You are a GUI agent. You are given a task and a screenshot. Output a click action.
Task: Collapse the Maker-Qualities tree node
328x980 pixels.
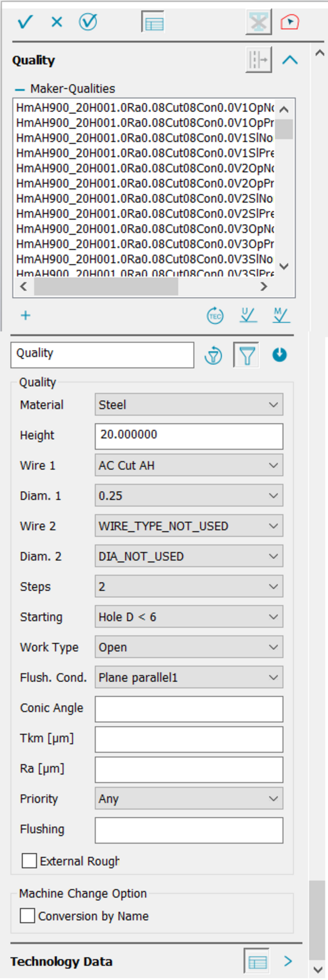click(20, 89)
